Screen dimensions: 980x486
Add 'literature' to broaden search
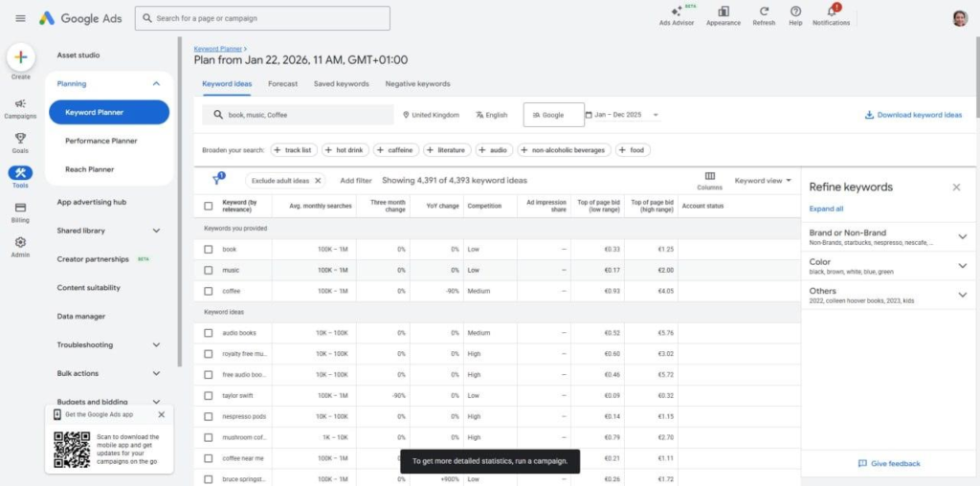(x=447, y=150)
